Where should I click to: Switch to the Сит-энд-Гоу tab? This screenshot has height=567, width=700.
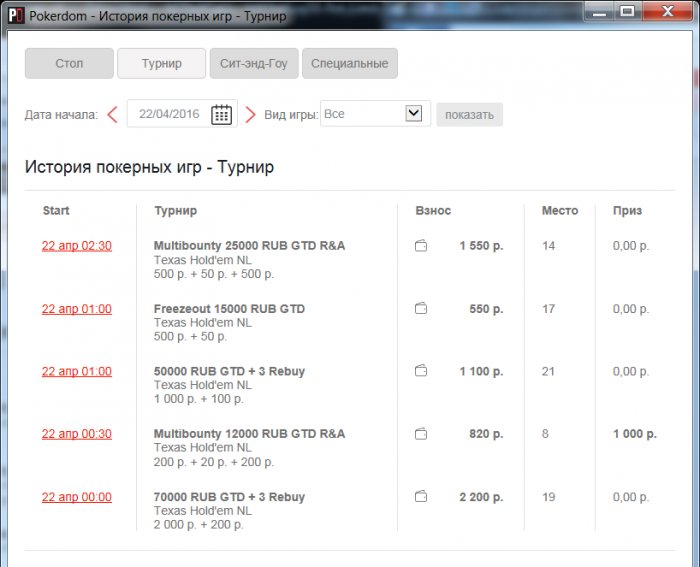(254, 63)
